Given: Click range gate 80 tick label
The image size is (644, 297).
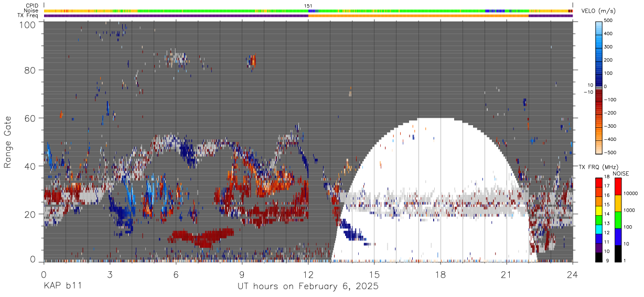Looking at the screenshot, I should (x=30, y=70).
